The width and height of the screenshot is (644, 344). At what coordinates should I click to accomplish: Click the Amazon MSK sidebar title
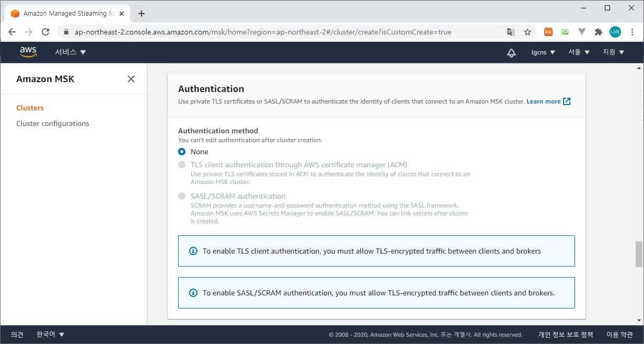tap(45, 79)
